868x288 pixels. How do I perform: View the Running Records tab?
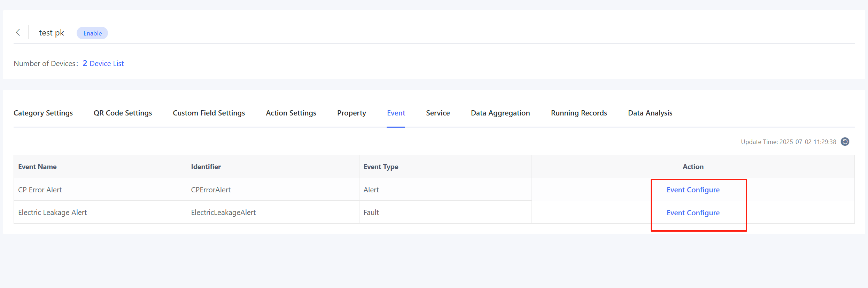pos(579,113)
